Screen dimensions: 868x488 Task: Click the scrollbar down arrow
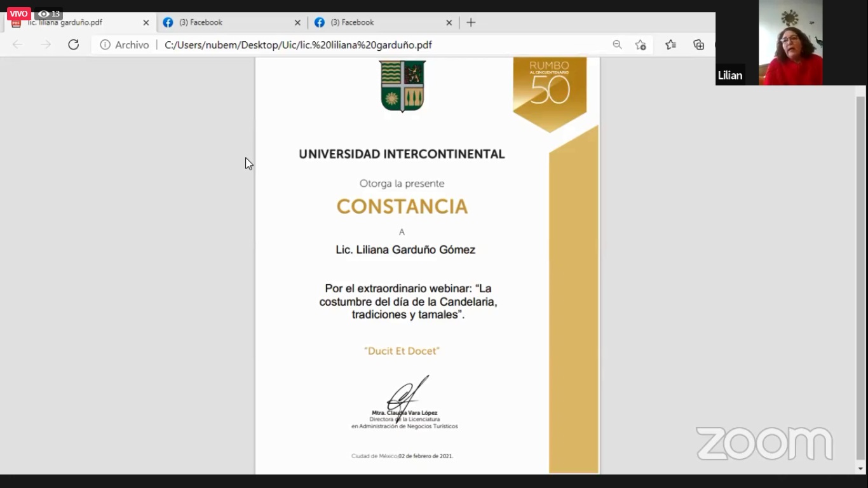pyautogui.click(x=860, y=469)
